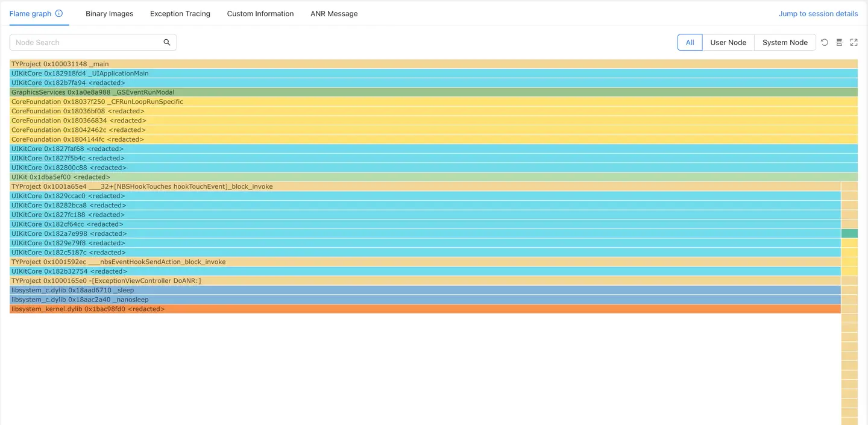Click the invert flame graph layout icon

pyautogui.click(x=839, y=42)
